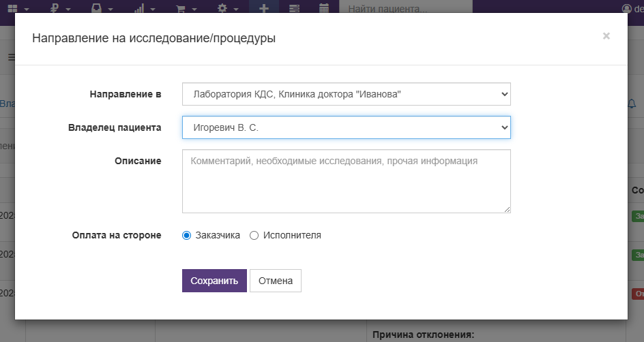This screenshot has width=644, height=342.
Task: Click the user account icon at top right
Action: (628, 8)
